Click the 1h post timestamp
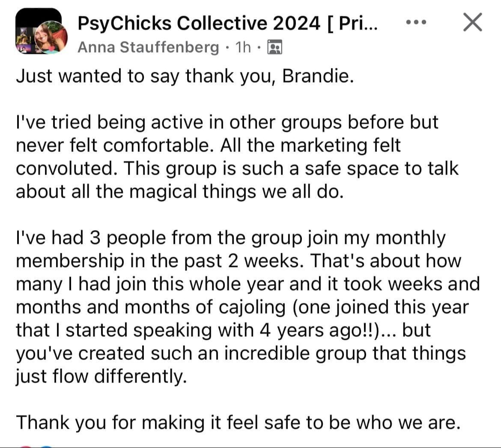 pos(243,47)
